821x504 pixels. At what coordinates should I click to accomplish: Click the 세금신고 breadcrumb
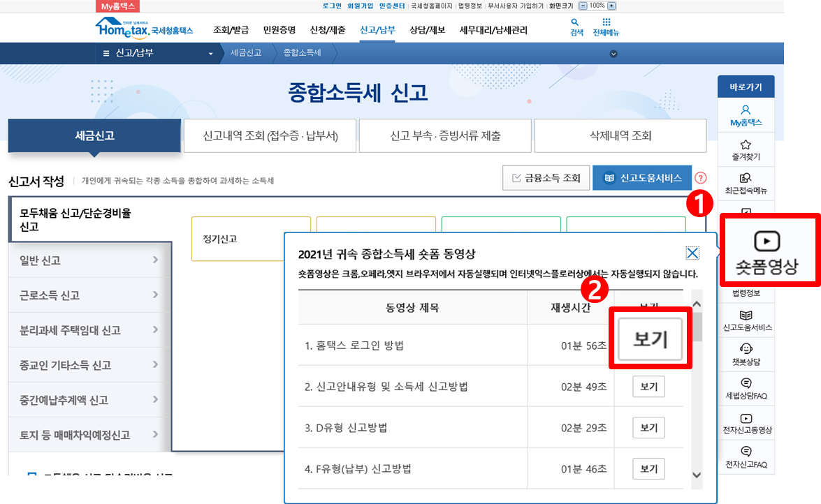point(245,53)
